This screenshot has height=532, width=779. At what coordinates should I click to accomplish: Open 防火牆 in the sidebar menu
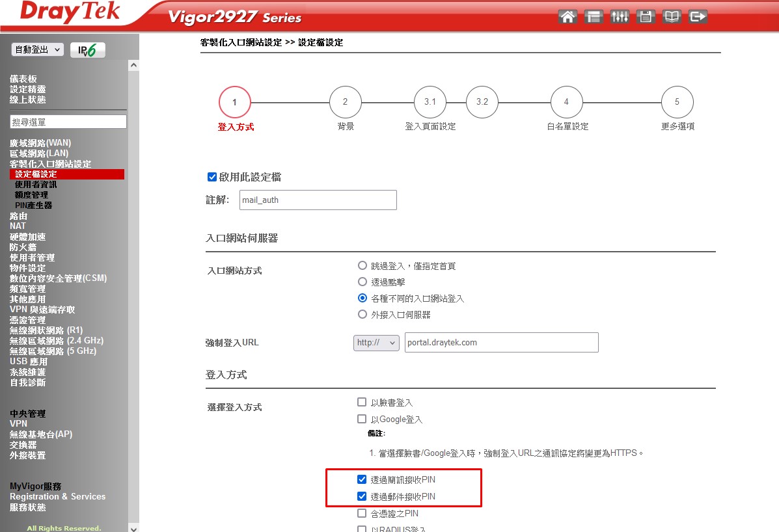pos(23,247)
